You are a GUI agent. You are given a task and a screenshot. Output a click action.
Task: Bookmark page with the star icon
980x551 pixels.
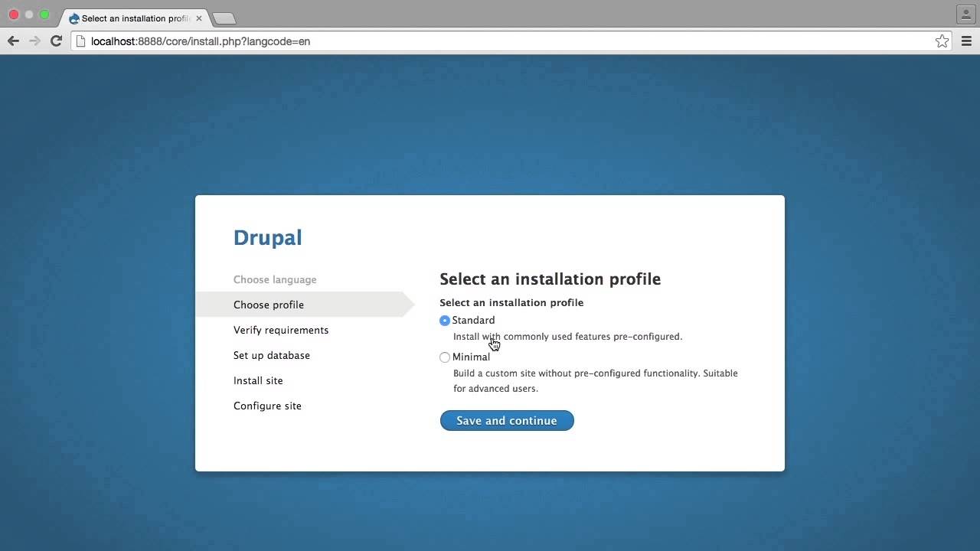tap(942, 41)
